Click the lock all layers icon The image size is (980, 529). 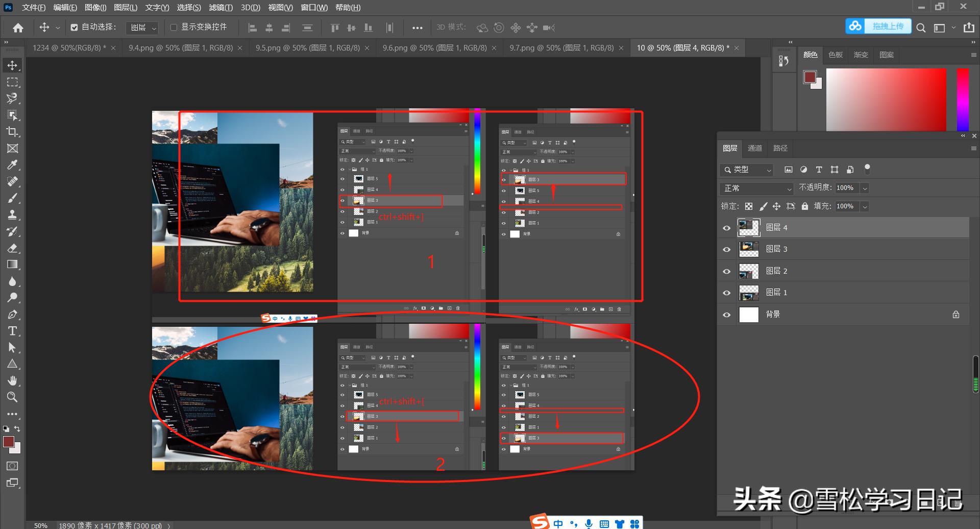coord(805,206)
